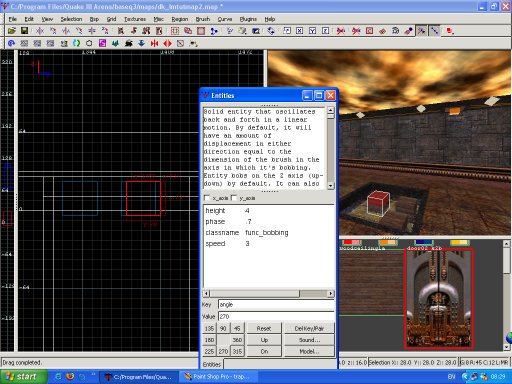Click the Del Key/Pair button

(309, 328)
